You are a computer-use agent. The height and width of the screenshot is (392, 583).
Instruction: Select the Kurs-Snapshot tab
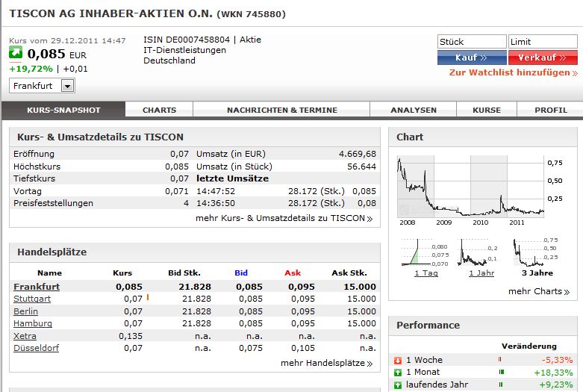(x=63, y=110)
